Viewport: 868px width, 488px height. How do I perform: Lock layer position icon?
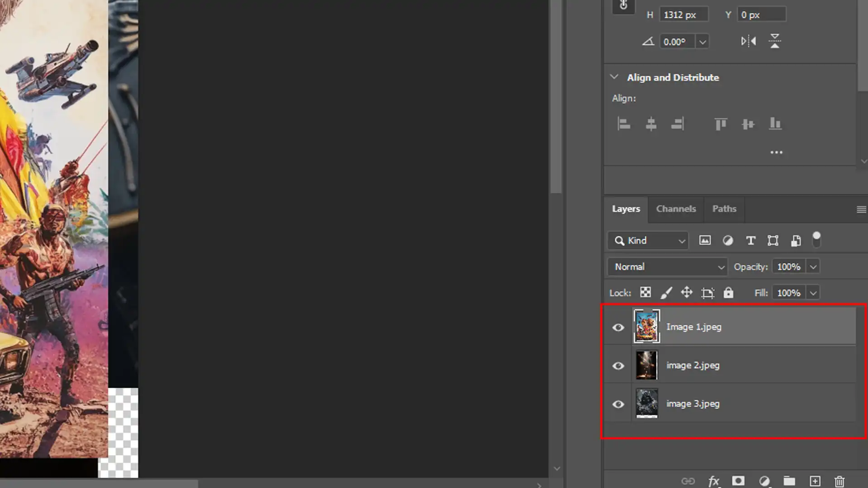pos(687,293)
